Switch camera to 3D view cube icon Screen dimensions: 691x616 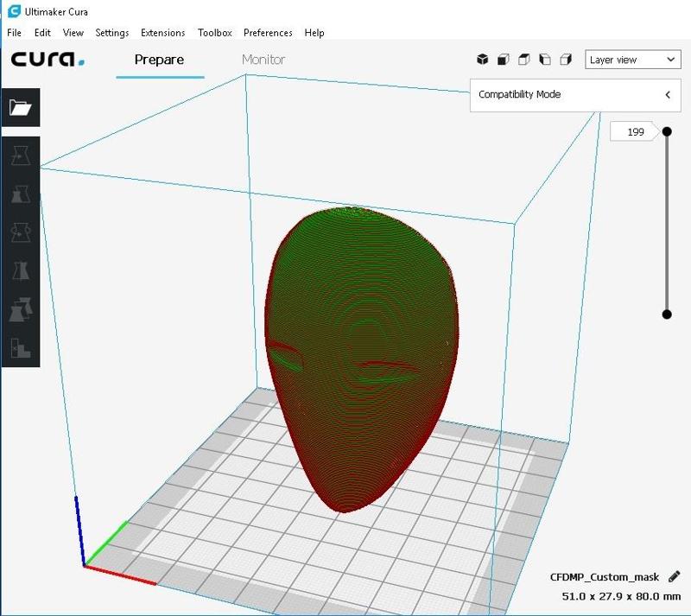point(483,60)
